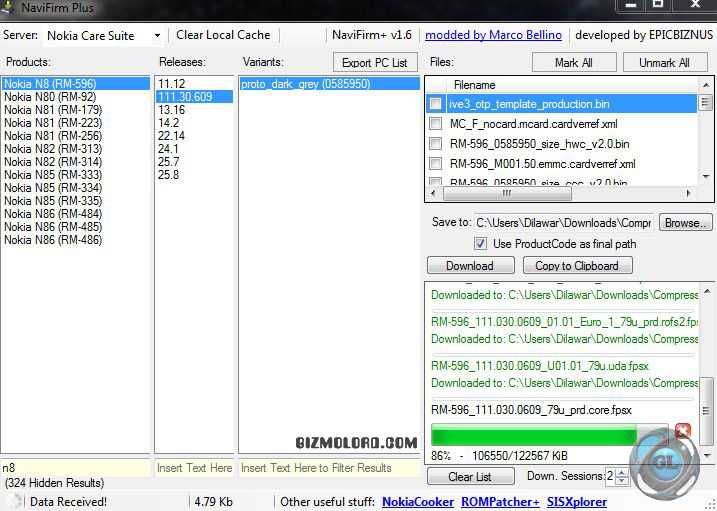Open the SISXplorer link
This screenshot has width=717, height=511.
[x=577, y=502]
